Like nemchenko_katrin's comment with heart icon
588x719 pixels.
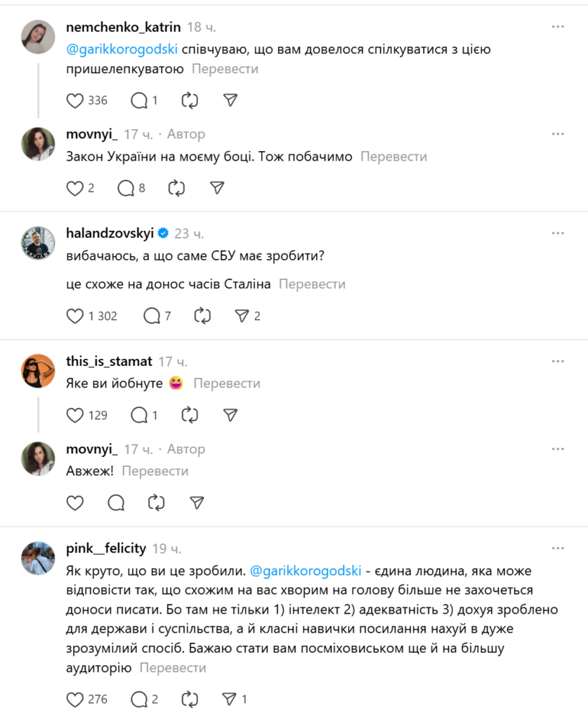pos(75,100)
